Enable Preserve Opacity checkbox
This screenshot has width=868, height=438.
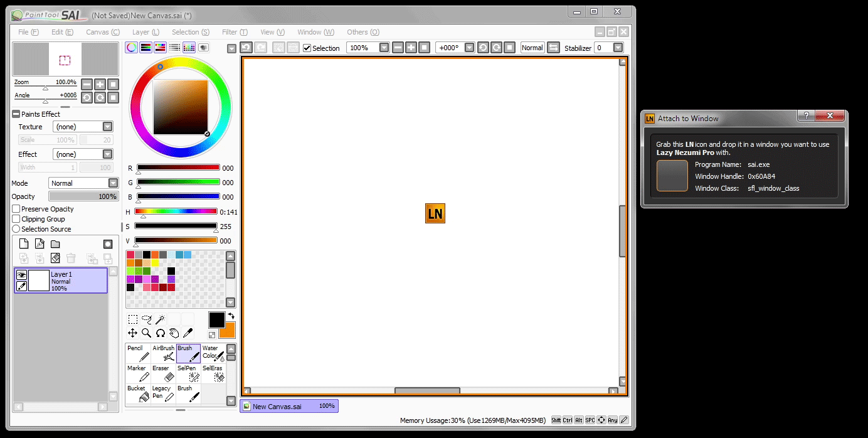(x=16, y=209)
